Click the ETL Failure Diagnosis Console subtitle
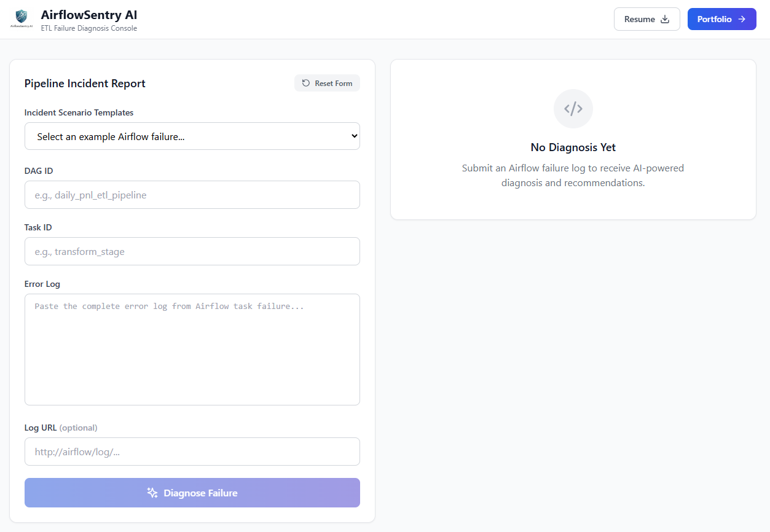The image size is (770, 532). point(89,28)
